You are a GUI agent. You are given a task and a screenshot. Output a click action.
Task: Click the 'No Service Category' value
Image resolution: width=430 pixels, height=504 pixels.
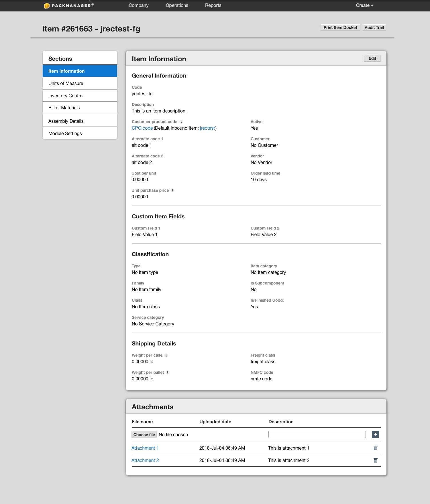[153, 324]
